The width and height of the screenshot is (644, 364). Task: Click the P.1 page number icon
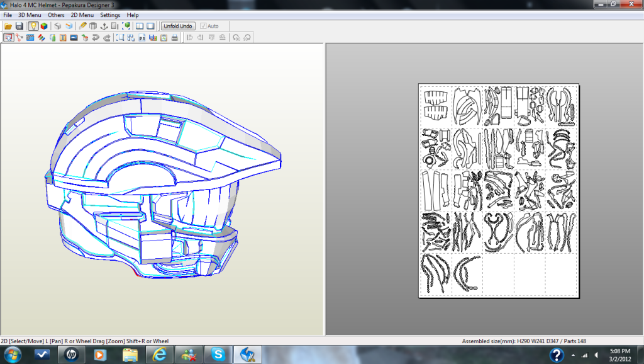(x=142, y=37)
